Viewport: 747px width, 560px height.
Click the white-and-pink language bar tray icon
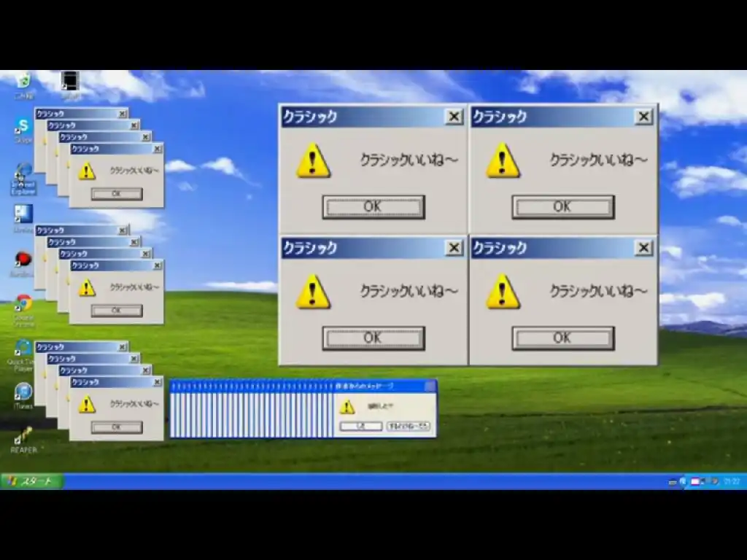click(x=695, y=481)
